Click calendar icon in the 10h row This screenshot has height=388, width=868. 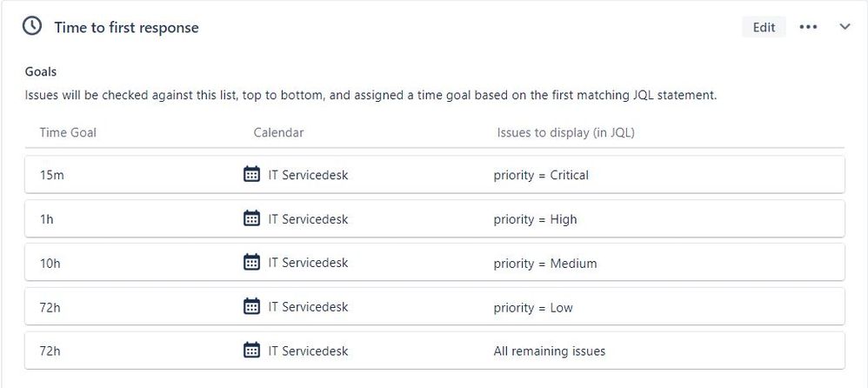252,262
